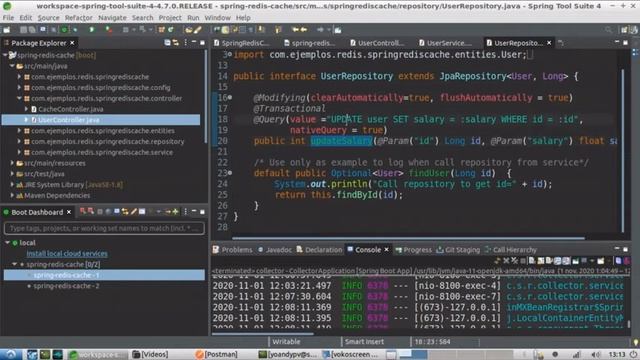Collapse the controller package node

[x=19, y=98]
